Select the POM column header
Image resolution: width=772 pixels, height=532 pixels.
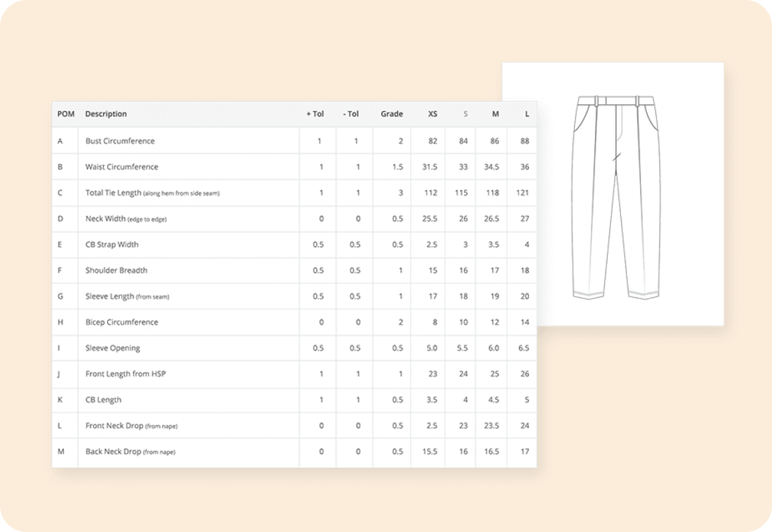[65, 114]
